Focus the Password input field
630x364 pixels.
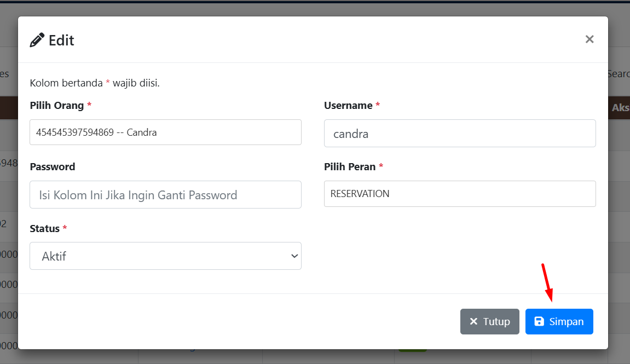point(165,195)
